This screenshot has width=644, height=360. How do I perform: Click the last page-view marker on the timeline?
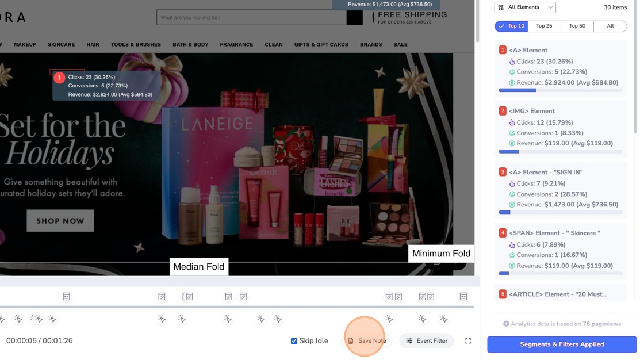(x=463, y=296)
